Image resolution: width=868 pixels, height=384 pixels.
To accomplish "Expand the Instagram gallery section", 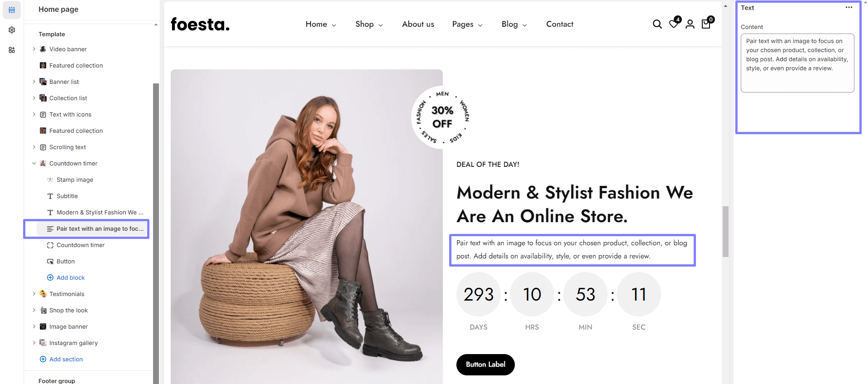I will tap(34, 343).
